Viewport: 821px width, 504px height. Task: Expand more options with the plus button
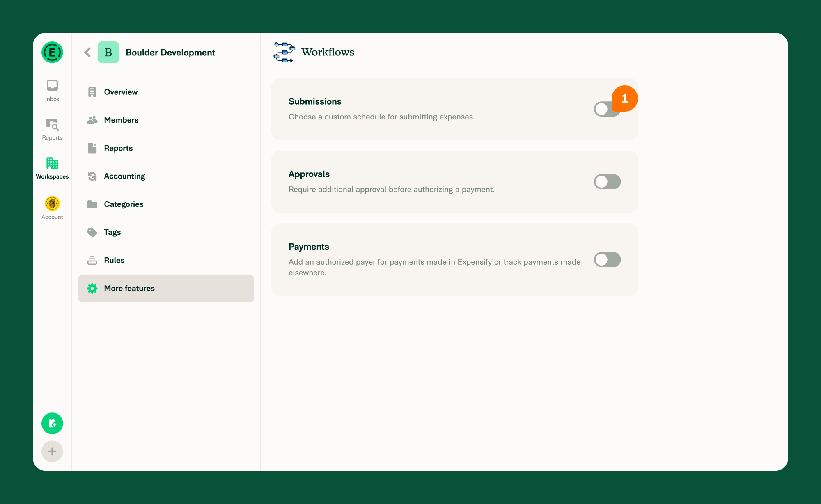pos(52,451)
